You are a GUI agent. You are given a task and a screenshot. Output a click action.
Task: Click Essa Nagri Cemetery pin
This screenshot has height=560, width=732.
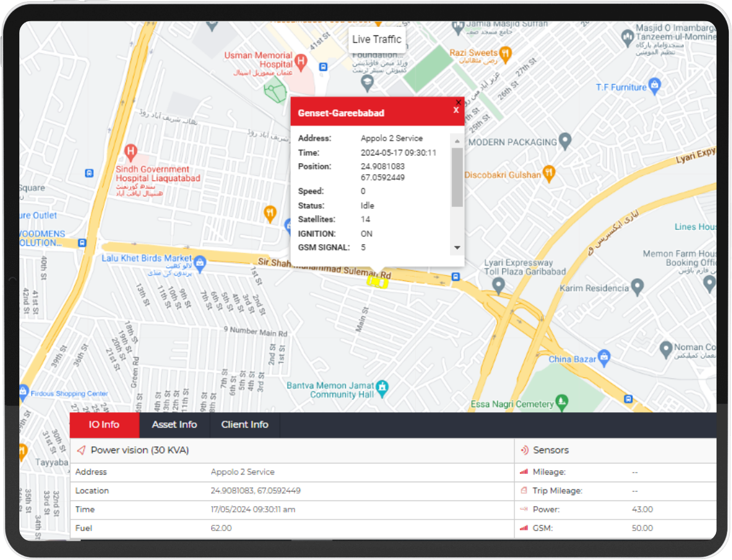pyautogui.click(x=562, y=402)
